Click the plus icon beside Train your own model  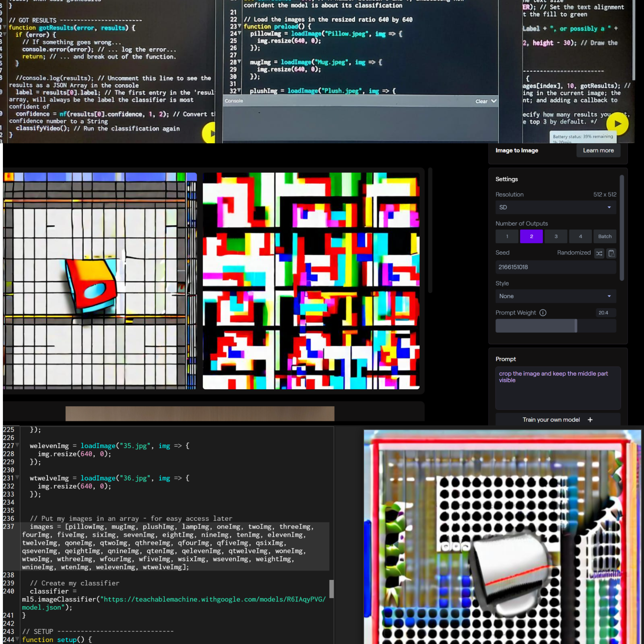click(590, 420)
